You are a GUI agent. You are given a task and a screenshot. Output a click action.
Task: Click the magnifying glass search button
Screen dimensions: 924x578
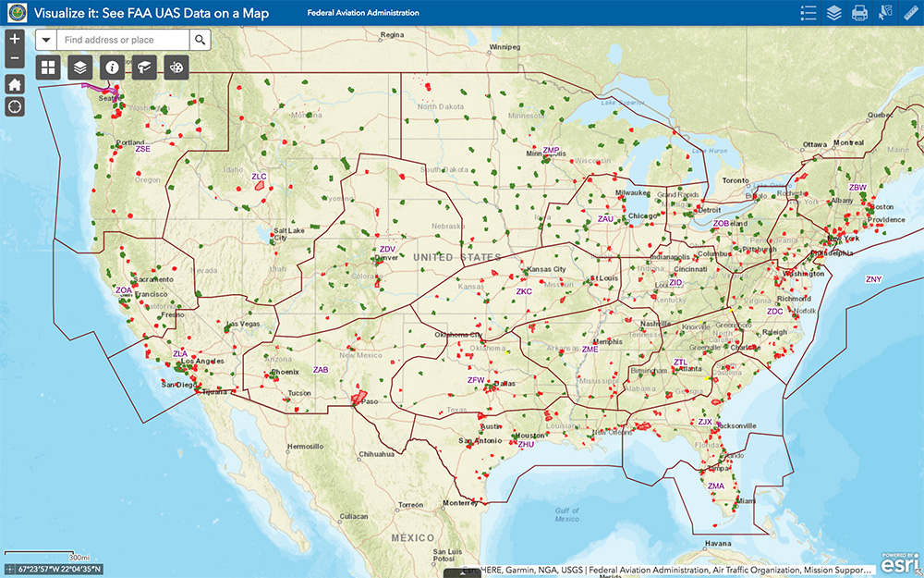[200, 40]
